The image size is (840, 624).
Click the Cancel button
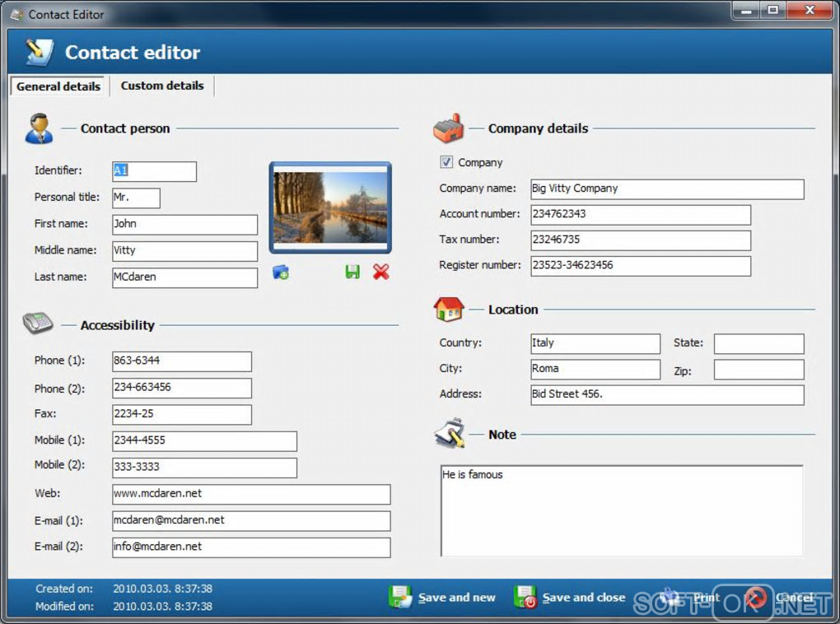(781, 597)
